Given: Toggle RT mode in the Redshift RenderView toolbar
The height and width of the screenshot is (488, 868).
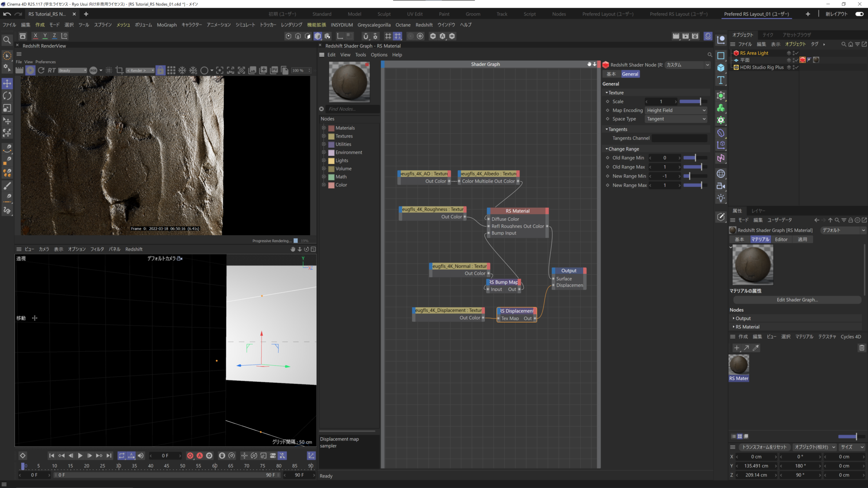Looking at the screenshot, I should pos(51,70).
